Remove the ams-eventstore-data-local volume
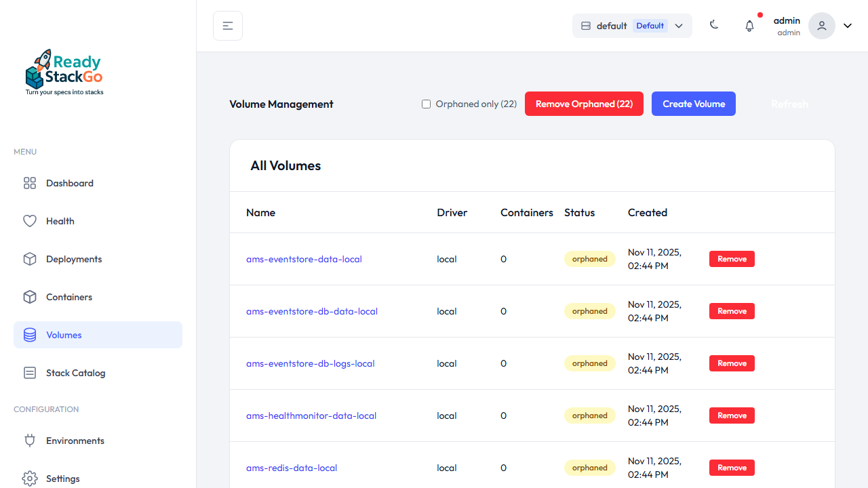Viewport: 868px width, 488px height. click(732, 259)
